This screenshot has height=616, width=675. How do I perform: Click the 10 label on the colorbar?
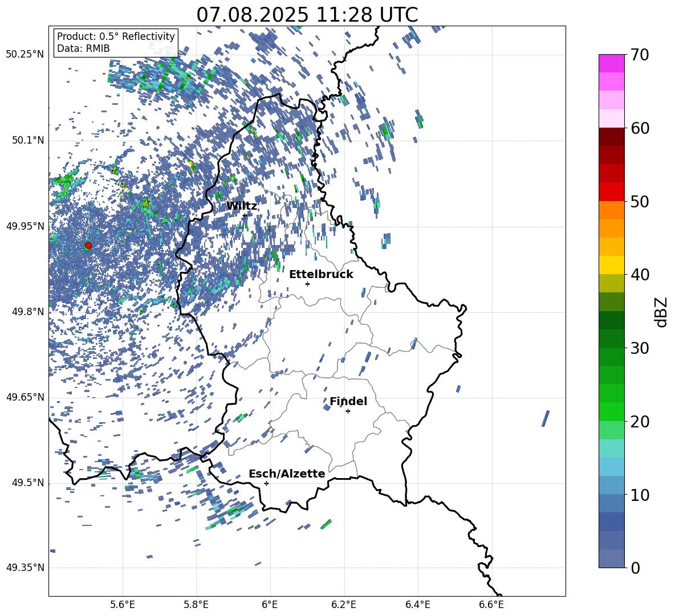coord(640,495)
